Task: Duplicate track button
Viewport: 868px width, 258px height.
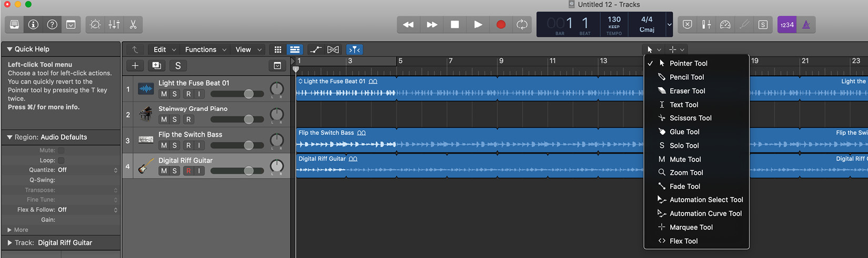Action: click(x=156, y=66)
